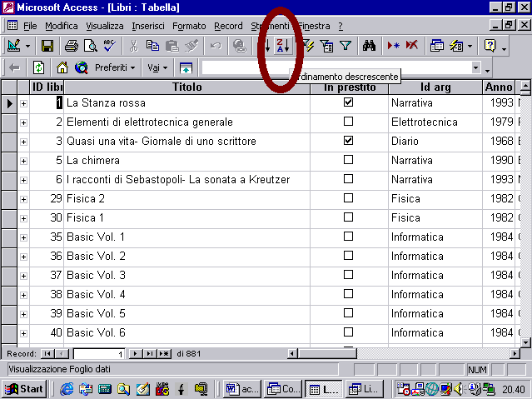The image size is (532, 399).
Task: Apply Filter by Selection lightning funnel
Action: tap(308, 46)
